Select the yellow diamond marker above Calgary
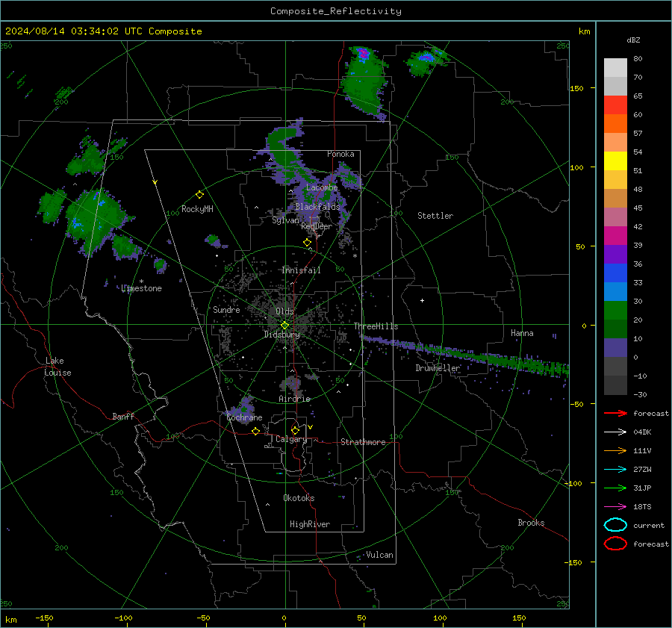 (295, 430)
